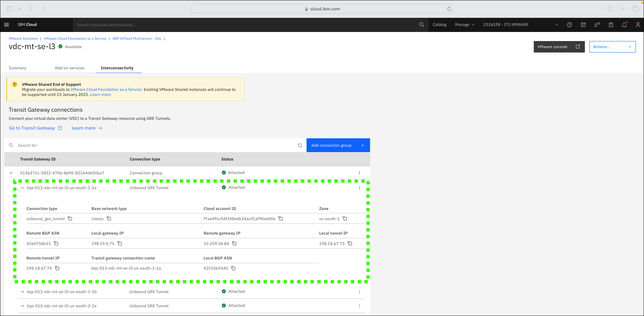Click the Transit Gateway ID column header
Viewport: 644px width, 316px height.
click(38, 159)
